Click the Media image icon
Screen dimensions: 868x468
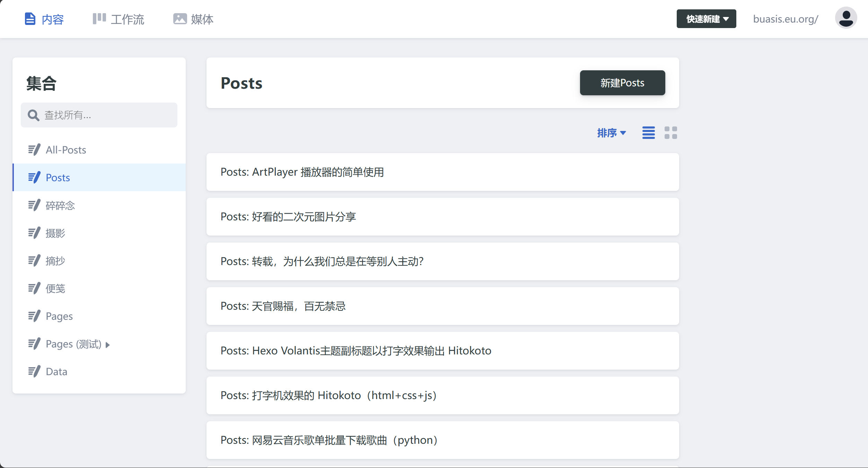coord(180,19)
